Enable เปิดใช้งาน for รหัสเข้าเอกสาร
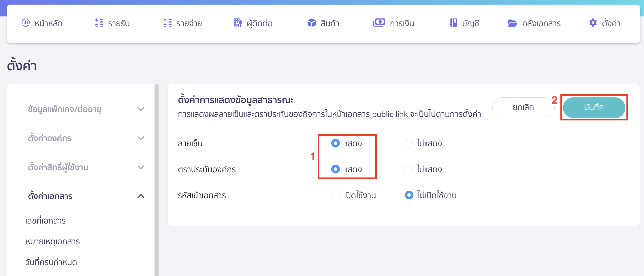This screenshot has height=276, width=644. [335, 195]
